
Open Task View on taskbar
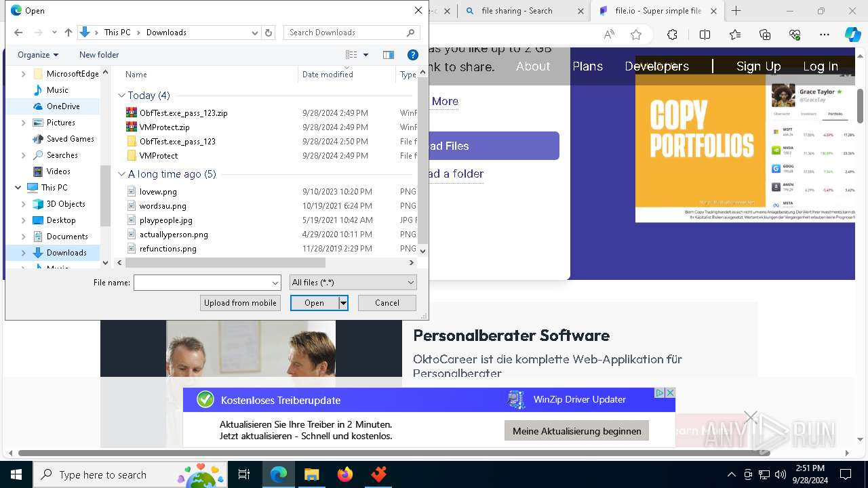(244, 474)
